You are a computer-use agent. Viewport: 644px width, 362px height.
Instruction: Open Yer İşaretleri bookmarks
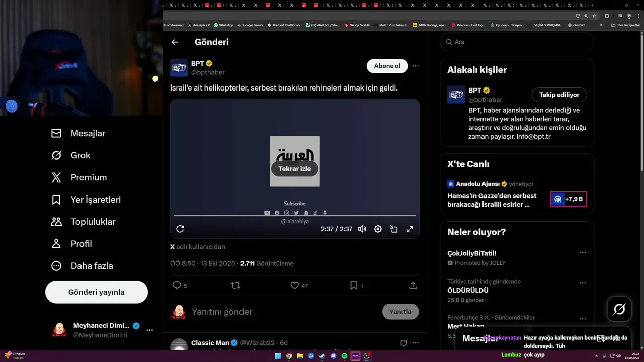click(86, 200)
